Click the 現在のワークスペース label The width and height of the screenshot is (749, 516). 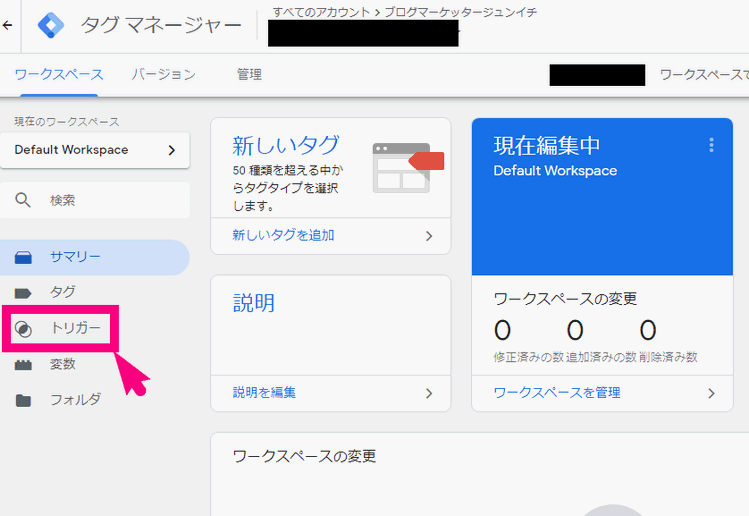pyautogui.click(x=67, y=122)
